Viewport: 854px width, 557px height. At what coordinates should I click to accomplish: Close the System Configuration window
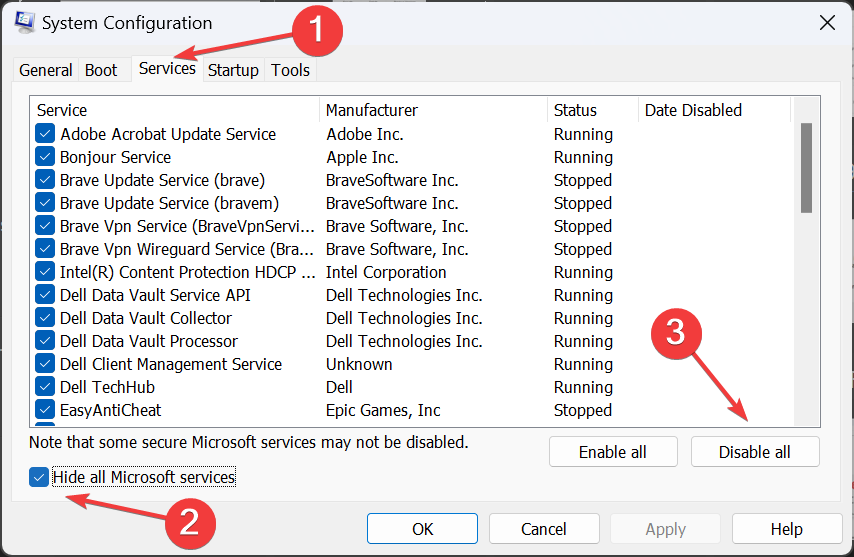pos(827,23)
